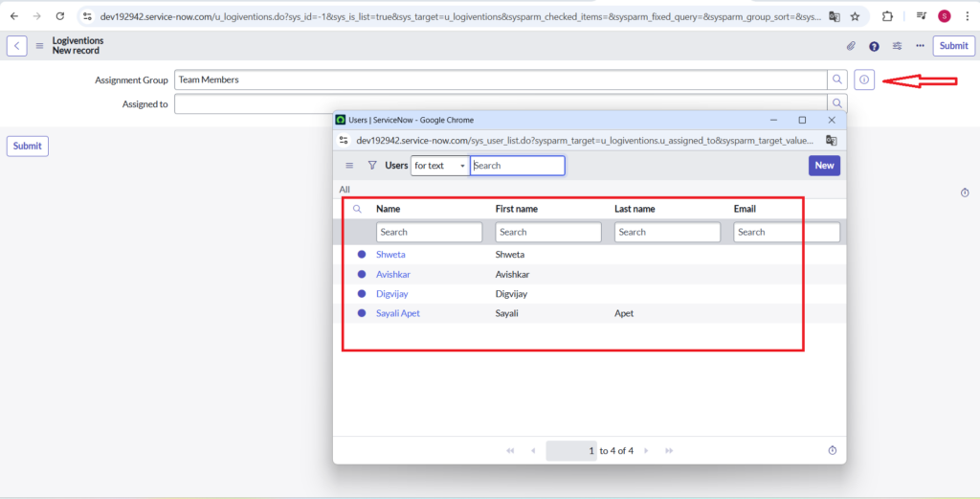Click the personalize form settings icon
980x499 pixels.
click(897, 46)
